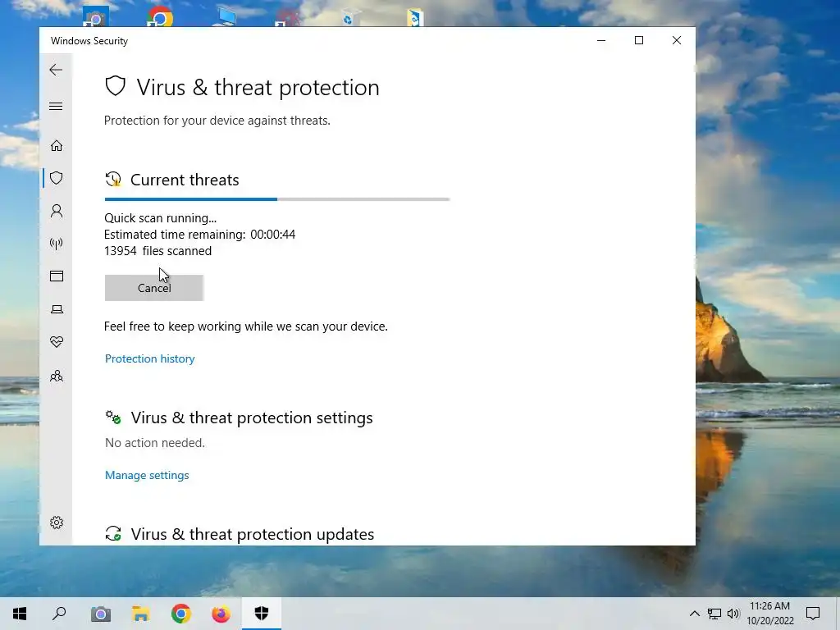Image resolution: width=840 pixels, height=630 pixels.
Task: Open Manage settings link
Action: point(147,475)
